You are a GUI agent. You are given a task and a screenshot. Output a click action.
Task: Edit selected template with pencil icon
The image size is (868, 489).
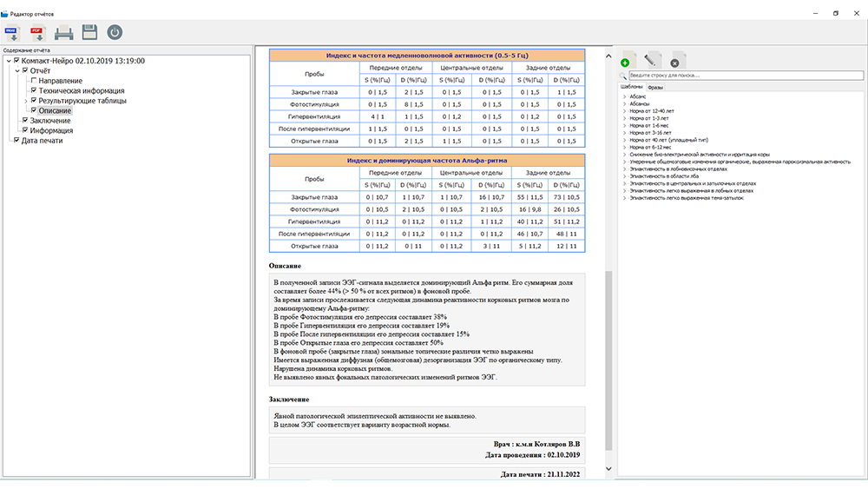click(653, 61)
